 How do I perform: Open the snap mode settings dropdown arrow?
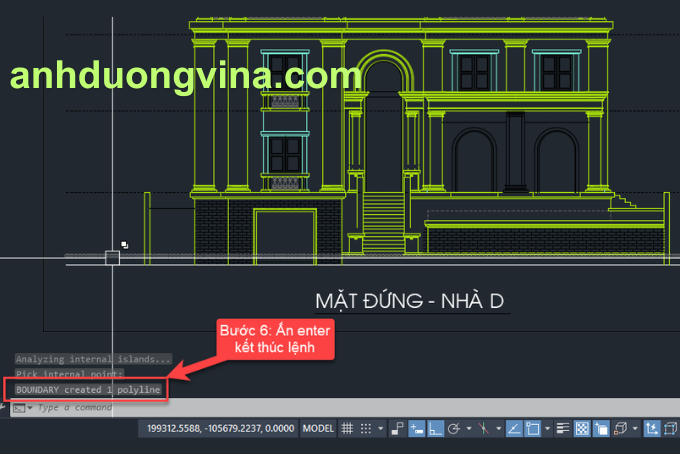(380, 428)
